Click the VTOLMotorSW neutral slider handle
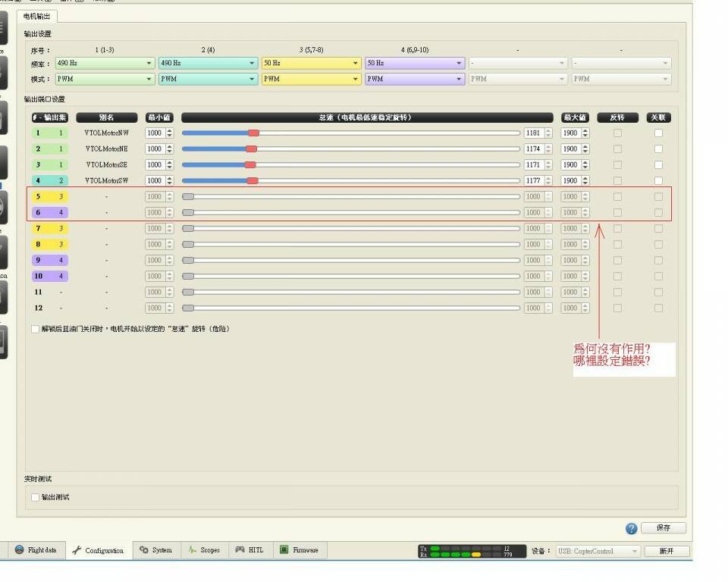This screenshot has width=728, height=582. tap(253, 180)
